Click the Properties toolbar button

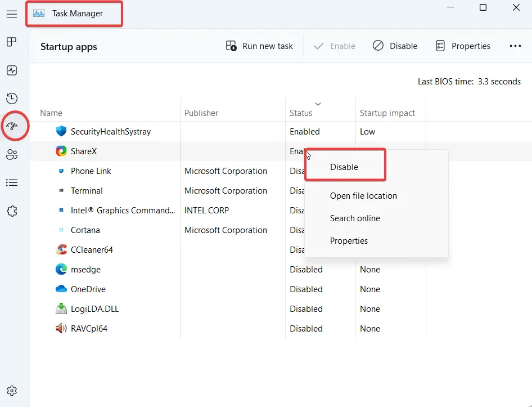click(463, 46)
